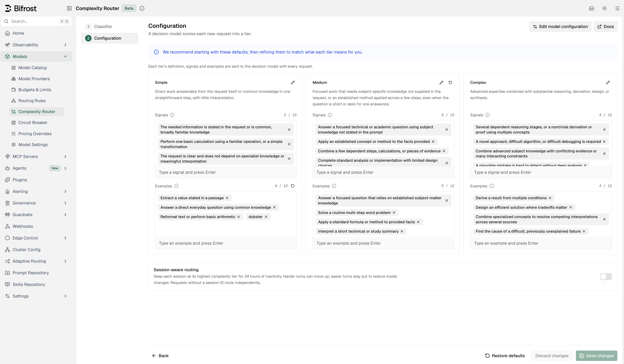Remove 'Extract a value stated in a passage'
The width and height of the screenshot is (624, 364).
click(x=227, y=198)
